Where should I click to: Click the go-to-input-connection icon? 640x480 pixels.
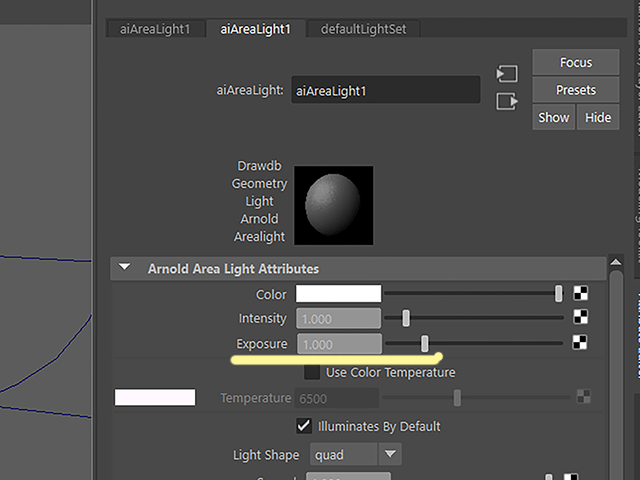[x=507, y=74]
